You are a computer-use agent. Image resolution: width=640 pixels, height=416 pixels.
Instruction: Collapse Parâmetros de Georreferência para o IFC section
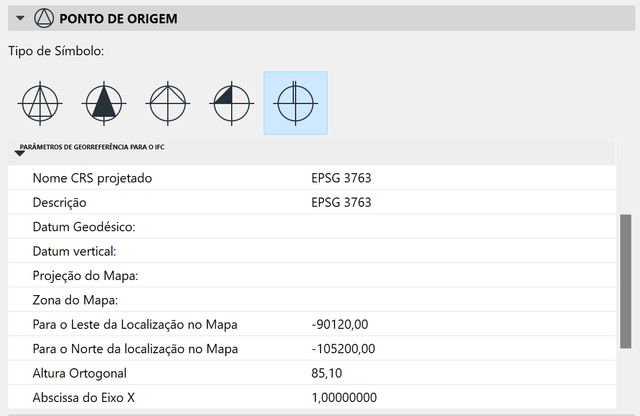tap(19, 153)
